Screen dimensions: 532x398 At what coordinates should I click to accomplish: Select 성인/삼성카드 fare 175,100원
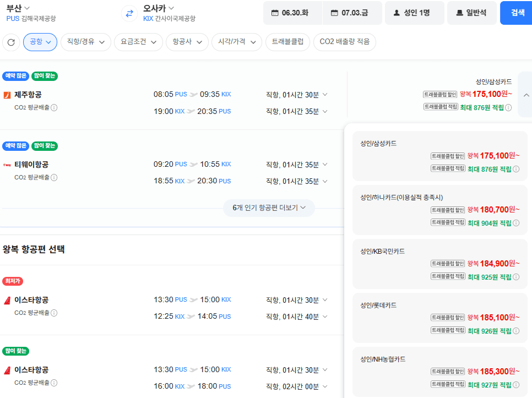[439, 156]
